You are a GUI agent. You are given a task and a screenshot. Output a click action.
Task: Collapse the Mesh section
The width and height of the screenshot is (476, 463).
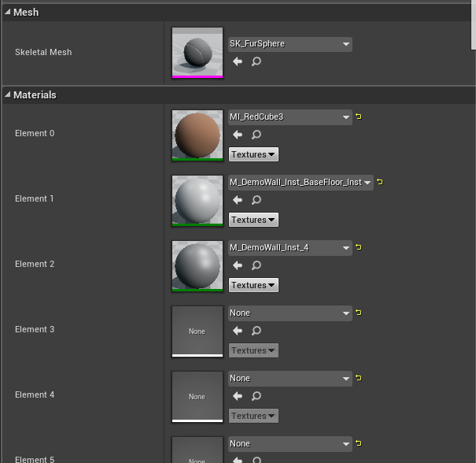[x=8, y=12]
